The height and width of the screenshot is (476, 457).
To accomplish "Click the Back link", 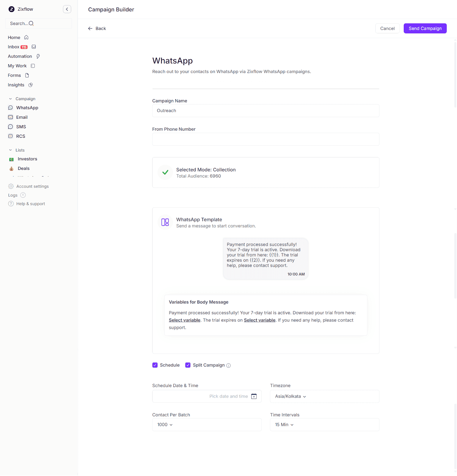I will pos(97,29).
